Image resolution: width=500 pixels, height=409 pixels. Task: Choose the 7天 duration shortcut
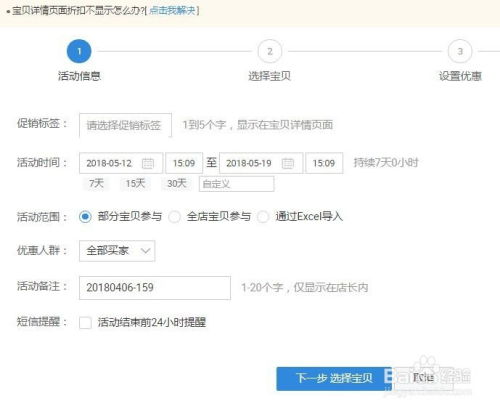point(96,183)
